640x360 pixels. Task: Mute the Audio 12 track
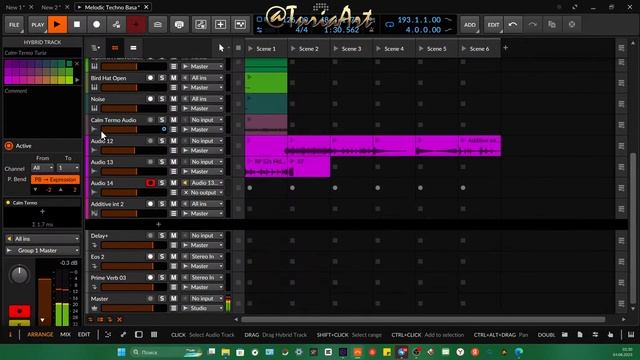pos(173,141)
